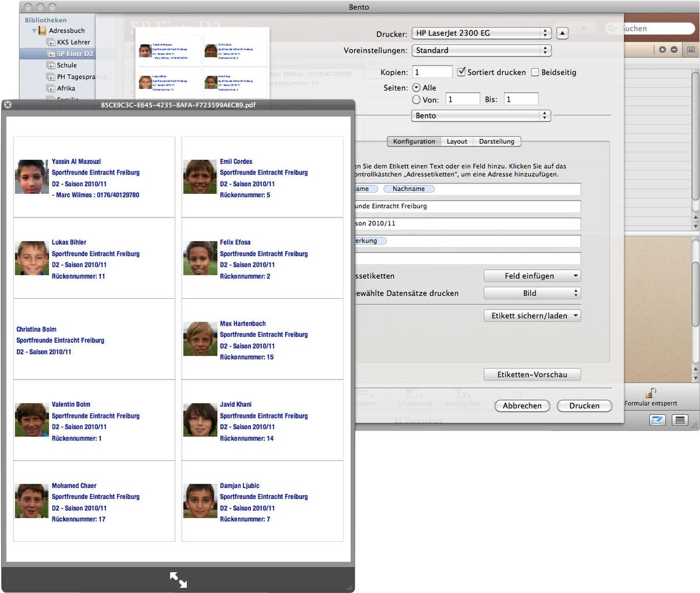700x593 pixels.
Task: Open the Etikett sichern/laden dropdown
Action: tap(533, 316)
